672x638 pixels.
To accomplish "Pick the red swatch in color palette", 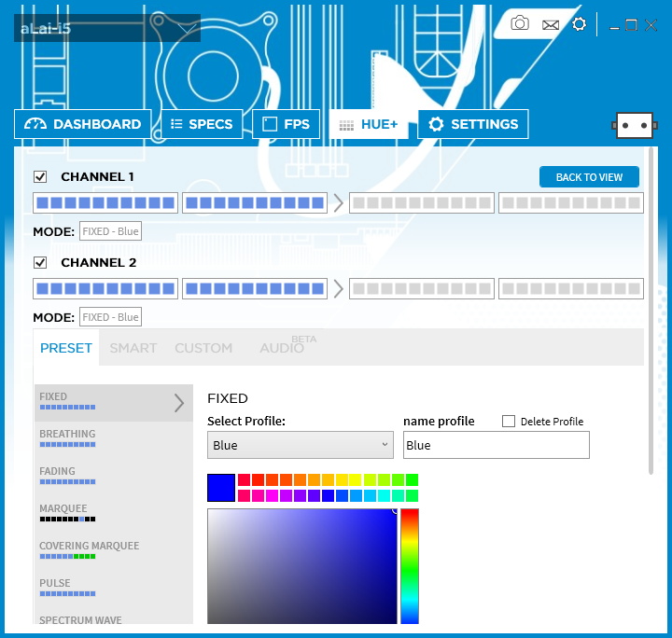I will [x=259, y=479].
